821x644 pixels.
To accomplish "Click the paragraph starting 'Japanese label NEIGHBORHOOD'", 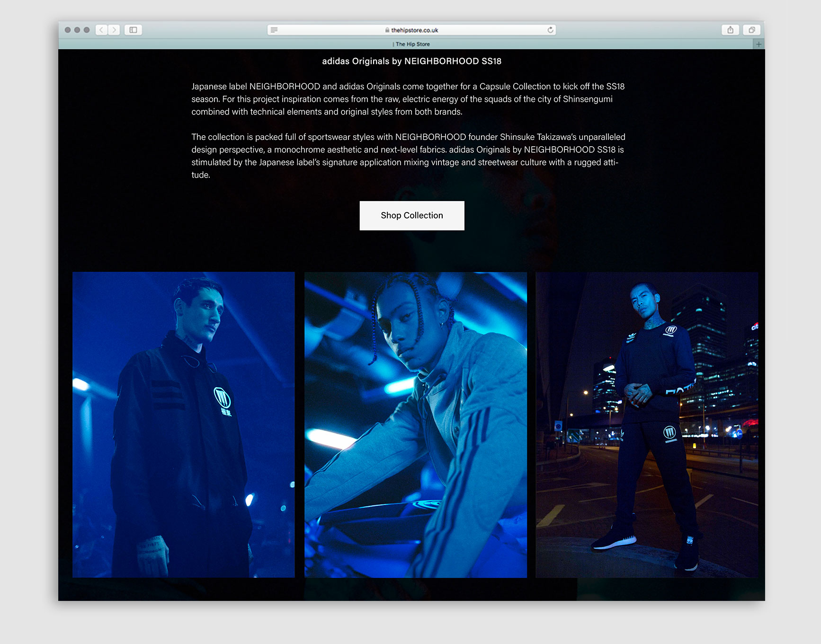I will click(408, 99).
